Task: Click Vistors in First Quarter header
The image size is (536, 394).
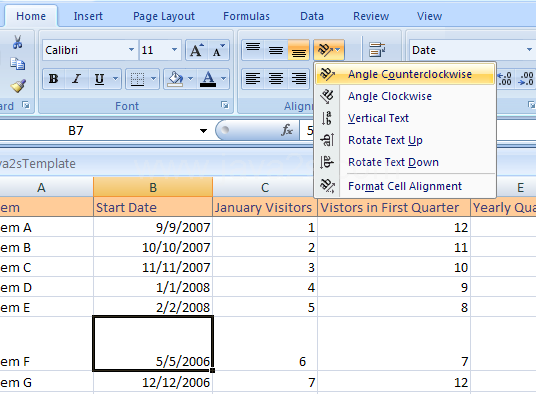Action: [x=394, y=207]
